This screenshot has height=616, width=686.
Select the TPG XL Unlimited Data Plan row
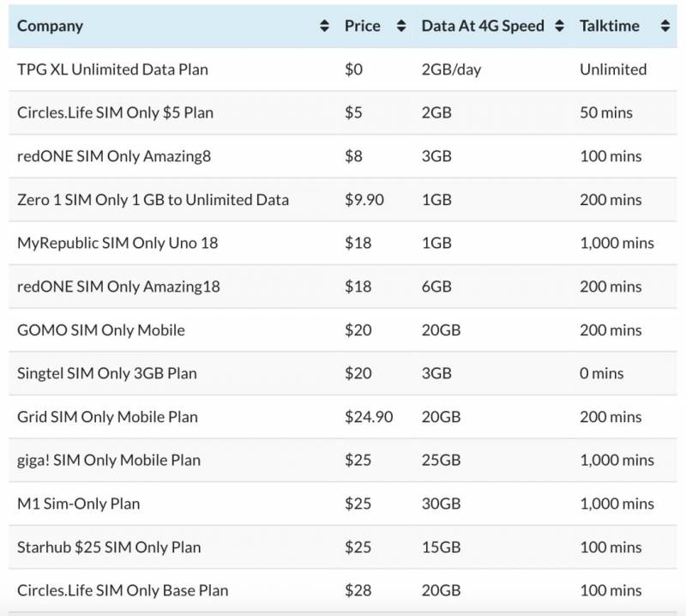click(112, 69)
